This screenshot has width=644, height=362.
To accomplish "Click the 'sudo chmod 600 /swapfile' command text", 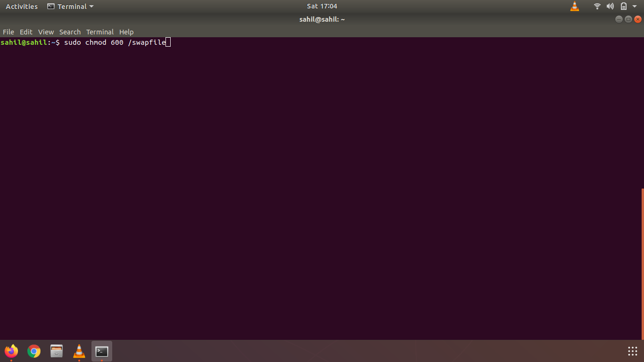I will click(x=115, y=42).
